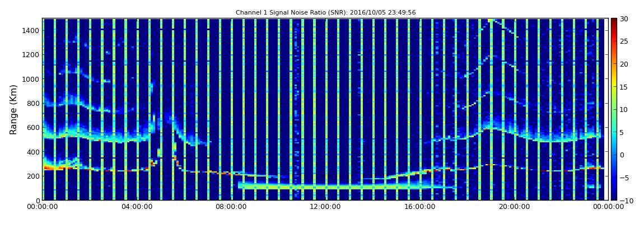The width and height of the screenshot is (644, 228).
Task: Click the 1000 tick label on the range axis
Action: click(x=30, y=79)
